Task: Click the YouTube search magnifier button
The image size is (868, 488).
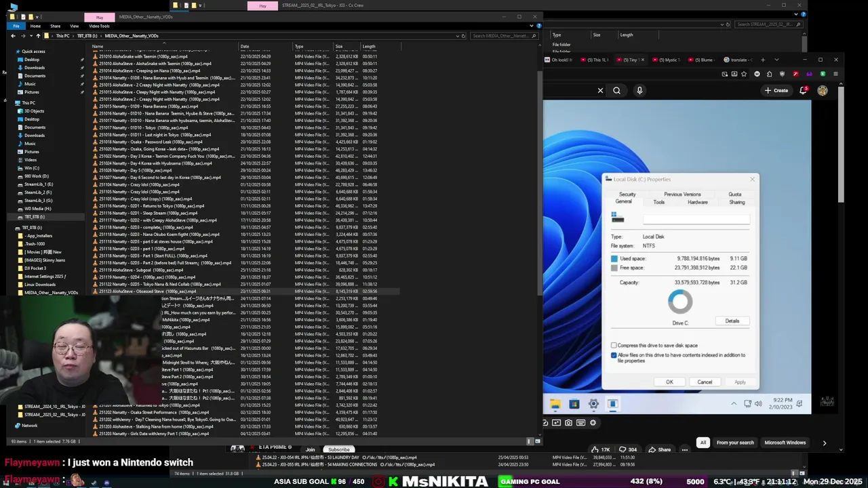Action: (x=616, y=90)
